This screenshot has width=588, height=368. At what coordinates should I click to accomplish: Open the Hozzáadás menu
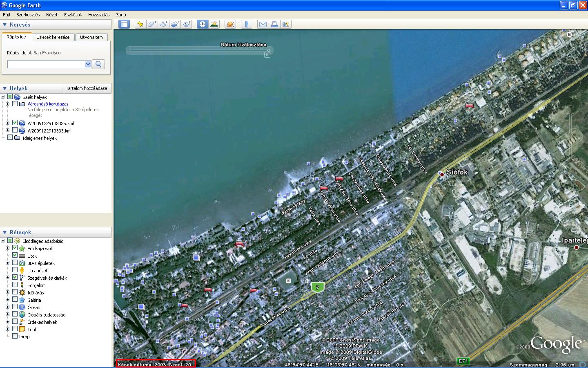99,15
